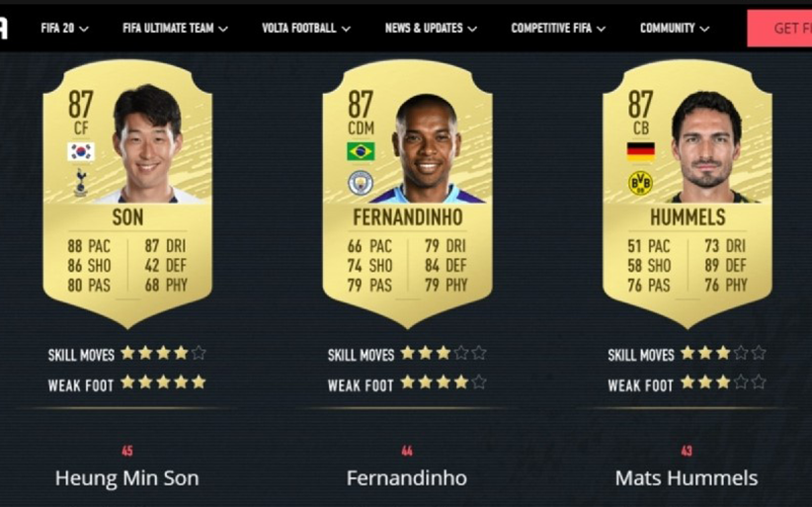The width and height of the screenshot is (812, 507).
Task: Open the Heung Min Son name link
Action: 126,478
